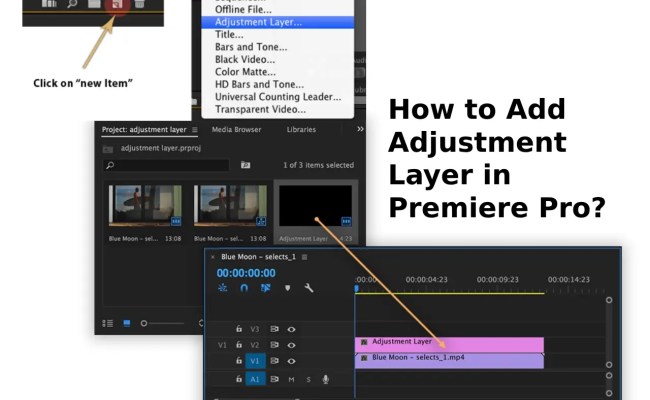This screenshot has width=650, height=400.
Task: Select the Blue Moon – selects_1.mp4 clip
Action: click(449, 361)
